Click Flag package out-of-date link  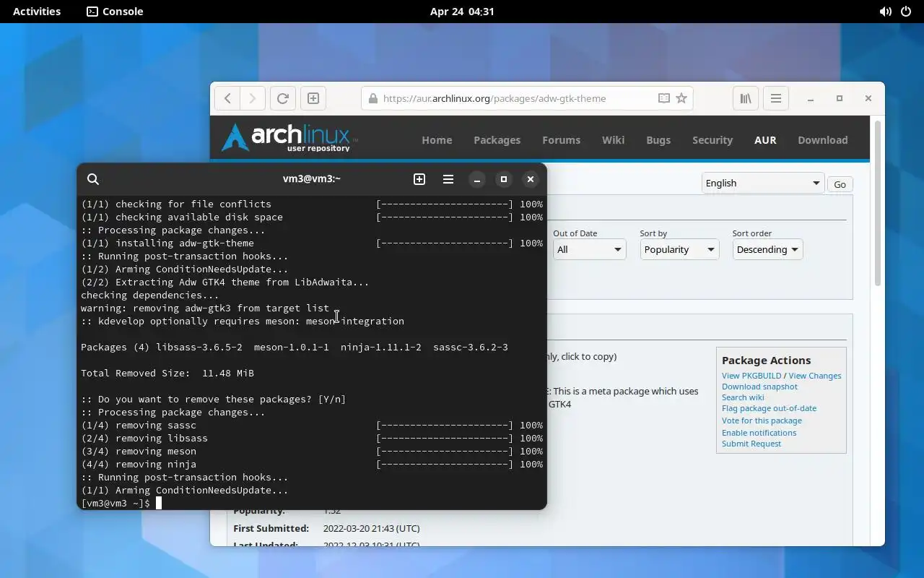[769, 408]
